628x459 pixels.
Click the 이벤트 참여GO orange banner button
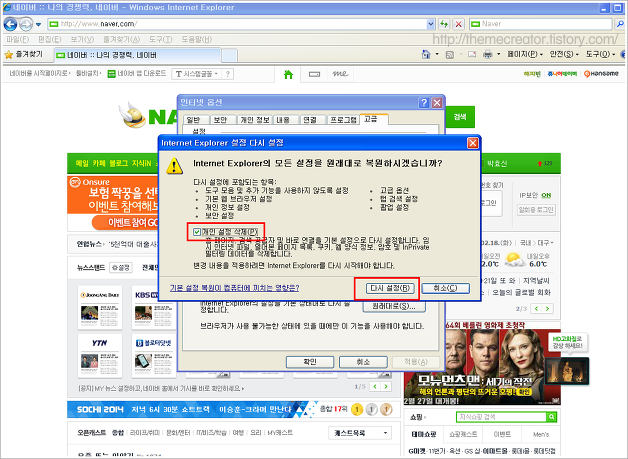(126, 222)
